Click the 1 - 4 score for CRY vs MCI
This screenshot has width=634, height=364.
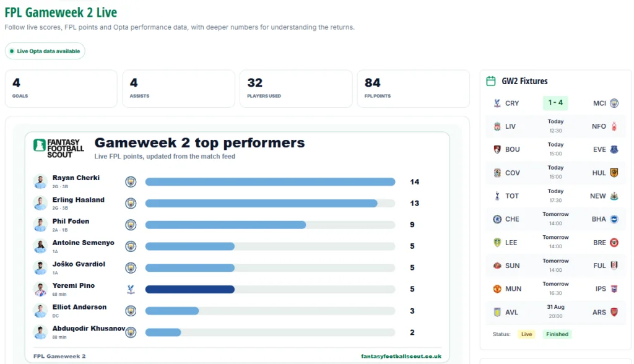(x=555, y=103)
